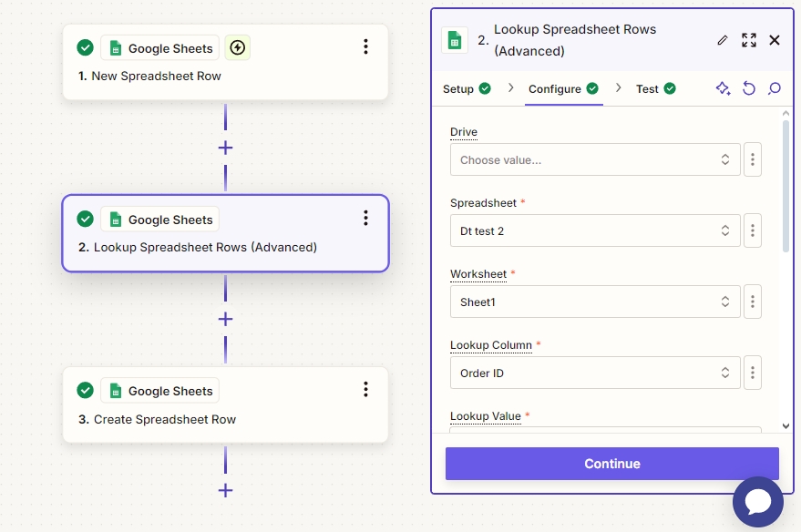Click the AI sparkle icon in panel toolbar
The width and height of the screenshot is (801, 532).
point(723,88)
